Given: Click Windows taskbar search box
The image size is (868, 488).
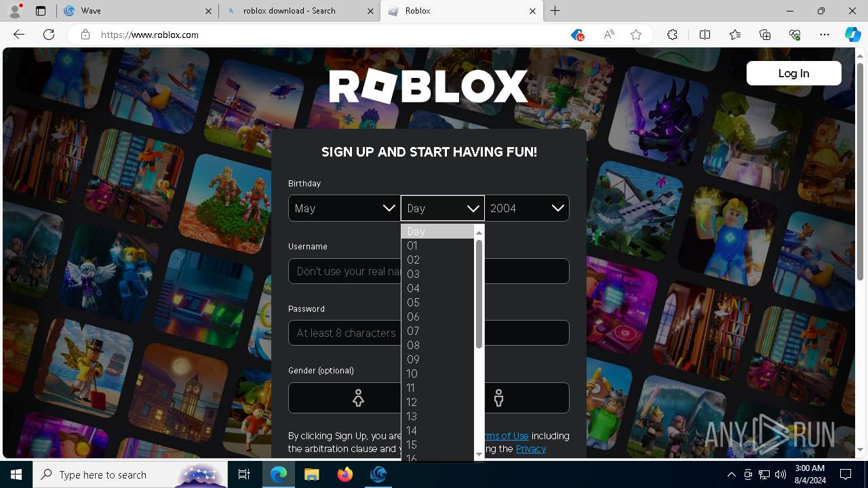Looking at the screenshot, I should click(130, 474).
